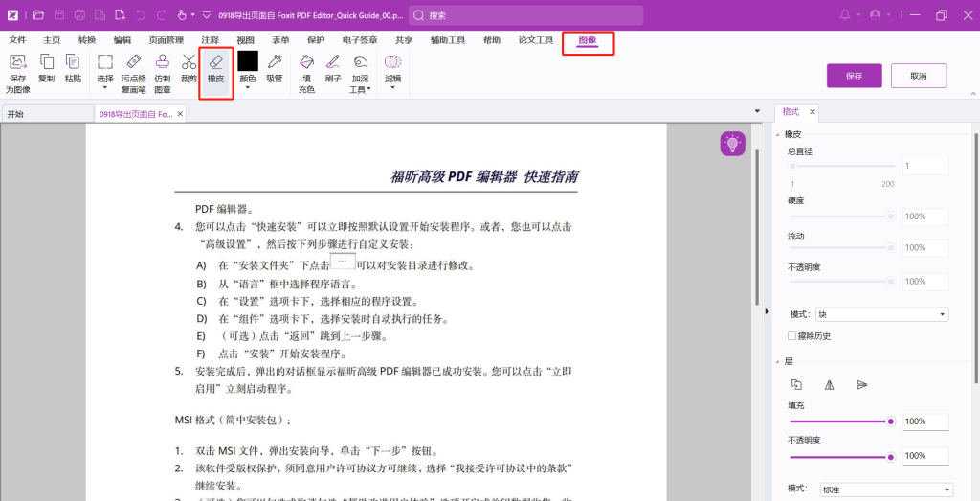This screenshot has height=501, width=980.
Task: Collapse the ribbon with the chevron arrow
Action: (x=972, y=94)
